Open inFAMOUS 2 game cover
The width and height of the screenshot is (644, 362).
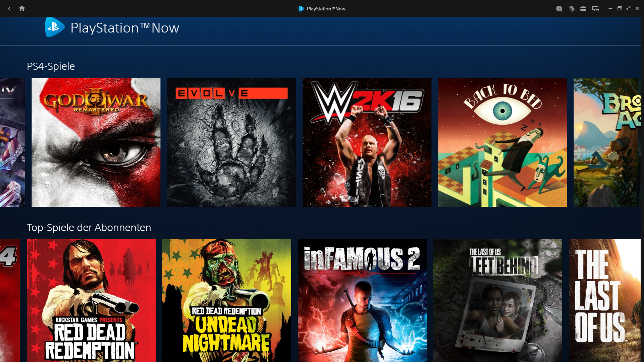[x=362, y=300]
